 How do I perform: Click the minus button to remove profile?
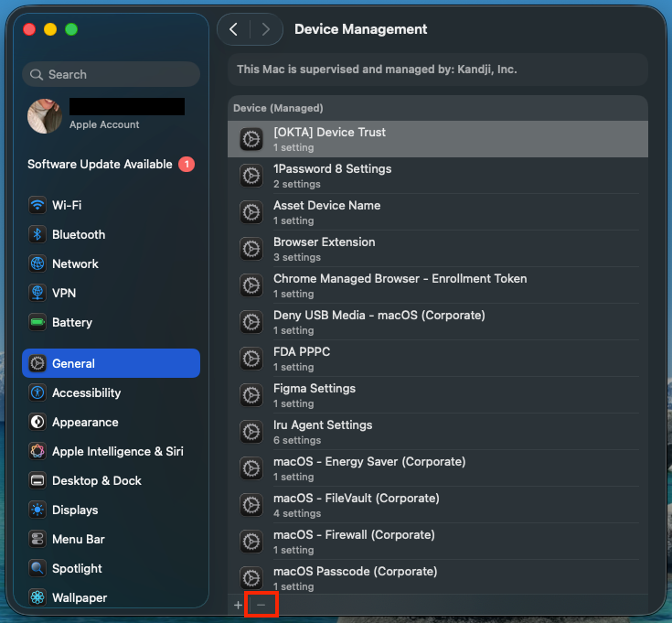pyautogui.click(x=261, y=605)
